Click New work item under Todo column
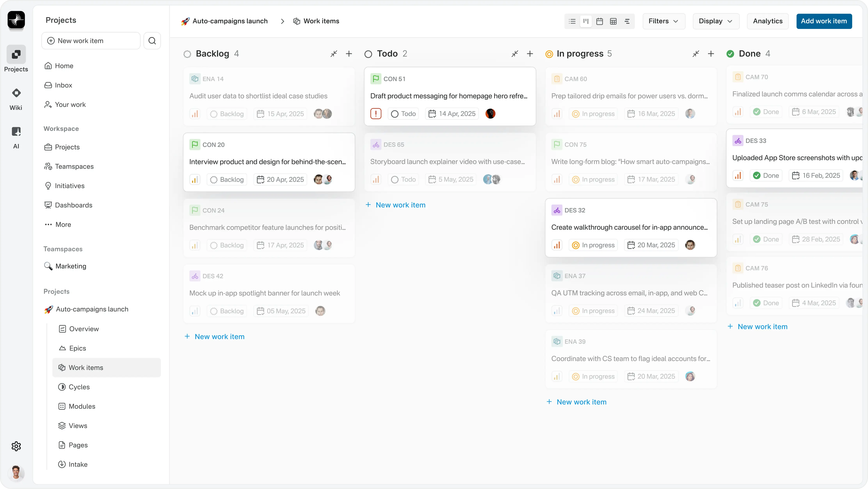 click(400, 205)
